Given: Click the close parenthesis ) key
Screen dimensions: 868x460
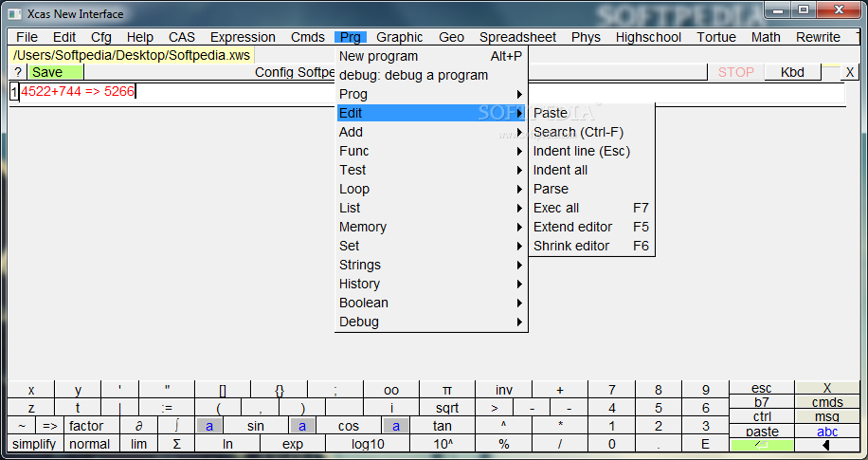Looking at the screenshot, I should [302, 408].
